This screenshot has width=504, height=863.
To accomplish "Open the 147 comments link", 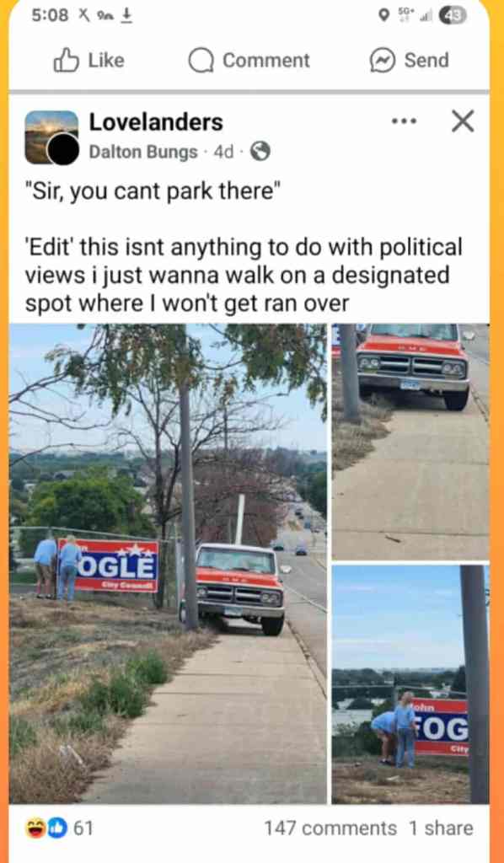I will pos(330,828).
